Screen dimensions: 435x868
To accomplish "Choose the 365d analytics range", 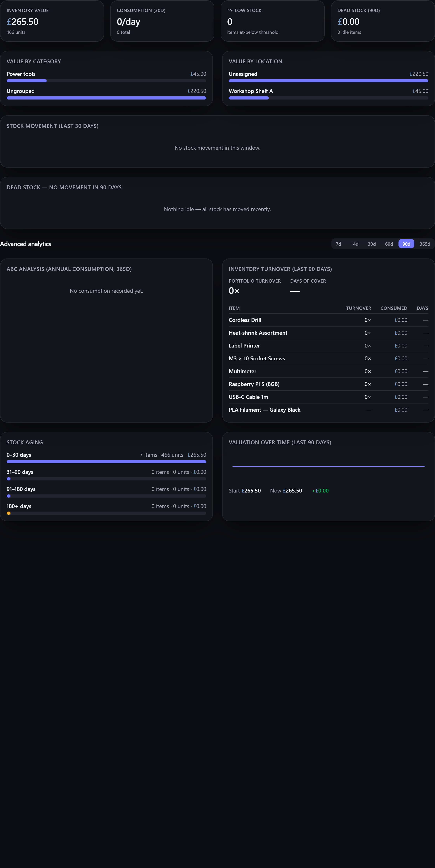I will click(425, 244).
